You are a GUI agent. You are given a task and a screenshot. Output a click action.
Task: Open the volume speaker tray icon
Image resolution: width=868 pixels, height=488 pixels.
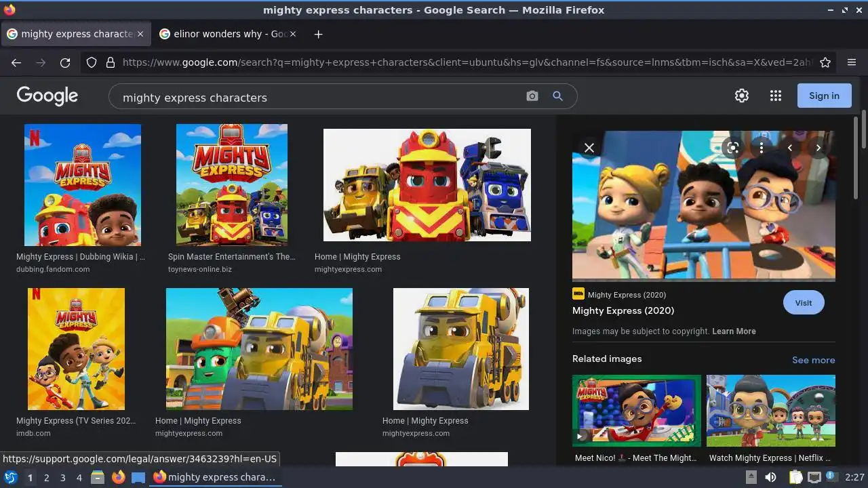[x=770, y=477]
